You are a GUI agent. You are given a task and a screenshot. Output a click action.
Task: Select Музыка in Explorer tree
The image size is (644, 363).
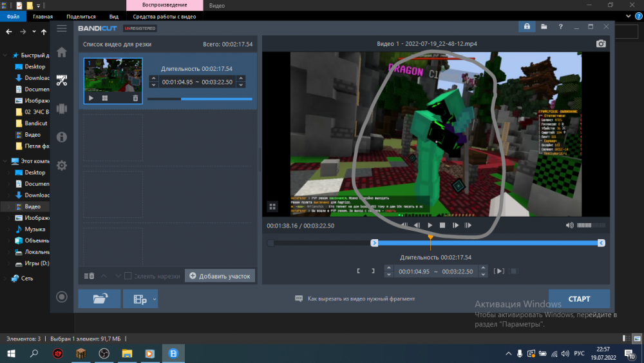[35, 229]
